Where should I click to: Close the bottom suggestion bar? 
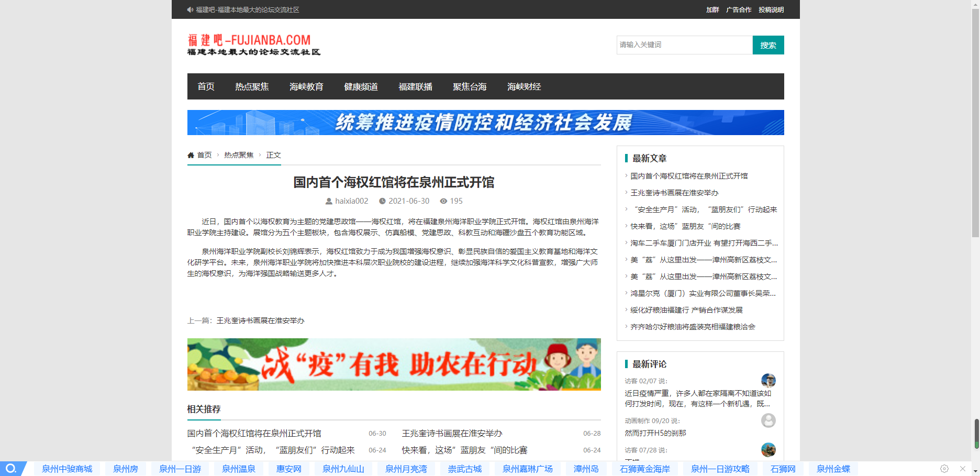coord(963,469)
